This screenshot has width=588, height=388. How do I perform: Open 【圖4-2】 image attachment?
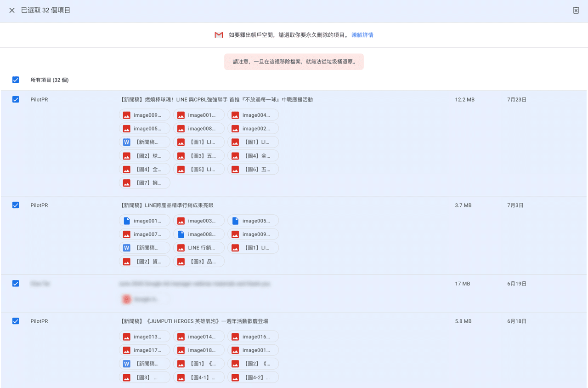(253, 377)
